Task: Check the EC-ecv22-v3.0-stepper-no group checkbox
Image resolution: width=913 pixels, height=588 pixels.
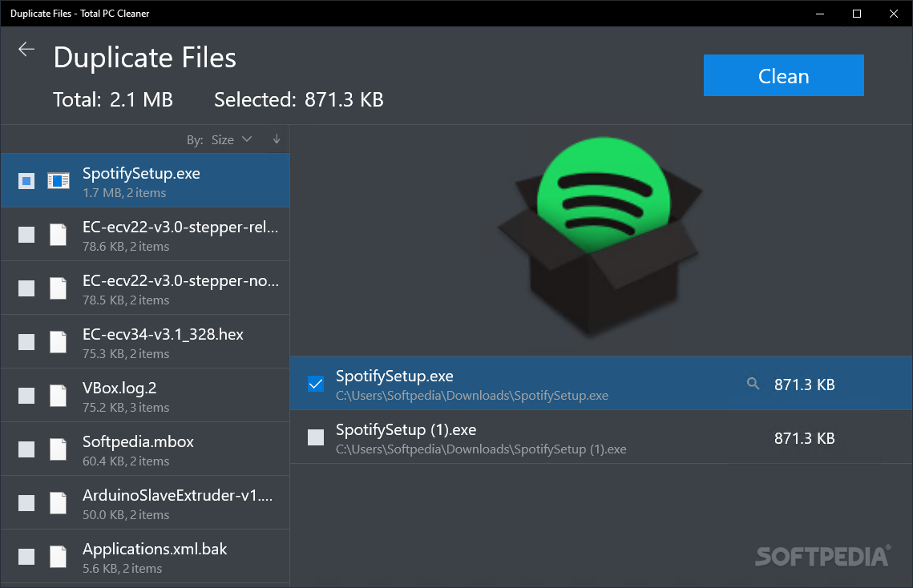Action: 26,288
